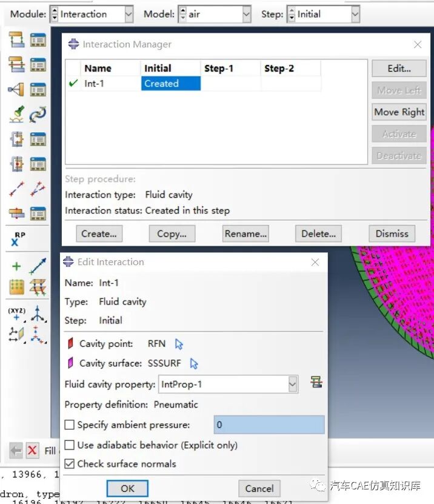Click the Step-1 column header

coord(230,68)
